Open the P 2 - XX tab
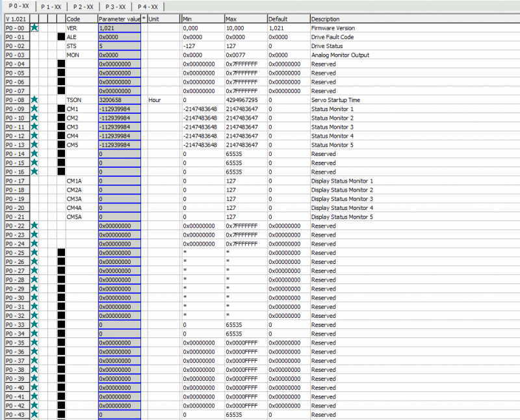The height and width of the screenshot is (420, 520). tap(83, 7)
